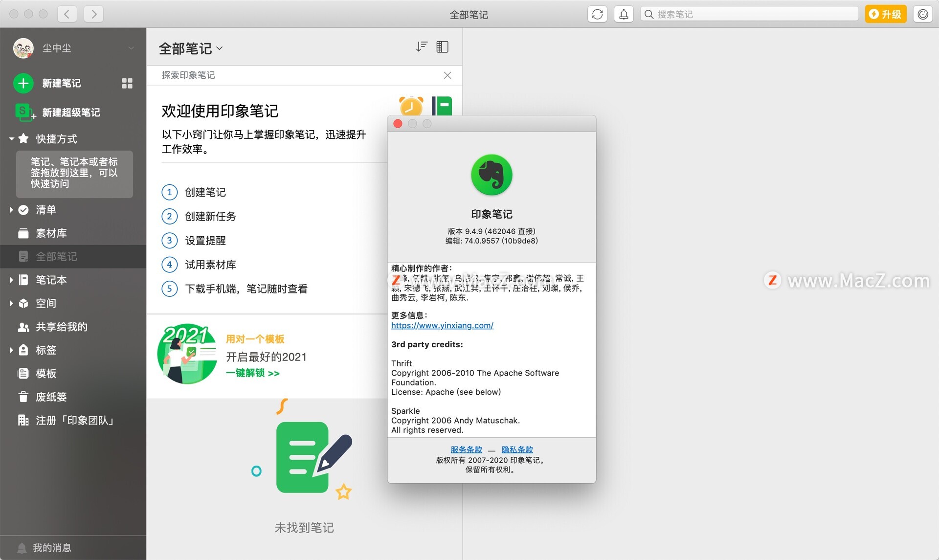Click the back navigation arrow
The image size is (939, 560).
click(x=67, y=14)
